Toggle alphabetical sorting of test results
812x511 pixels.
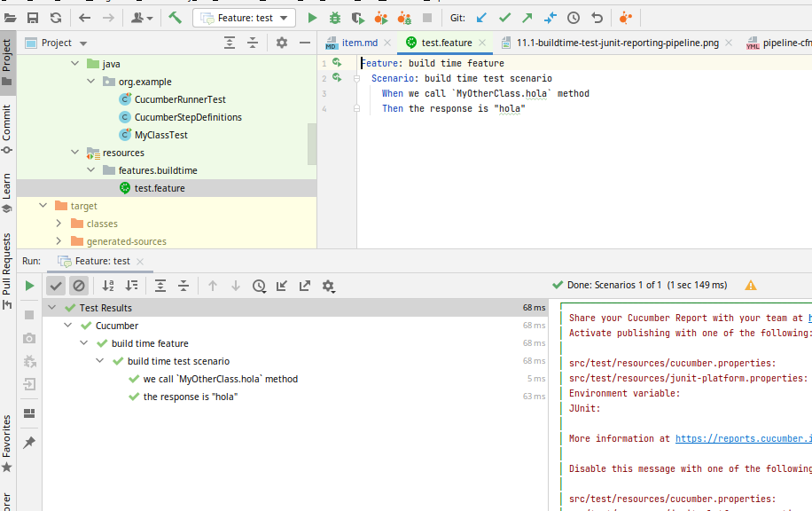[x=108, y=286]
